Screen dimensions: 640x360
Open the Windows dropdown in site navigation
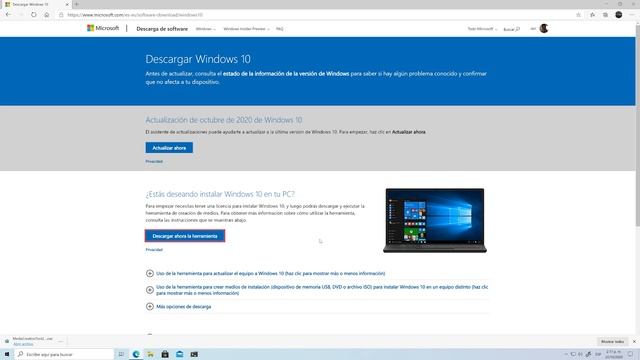click(206, 29)
